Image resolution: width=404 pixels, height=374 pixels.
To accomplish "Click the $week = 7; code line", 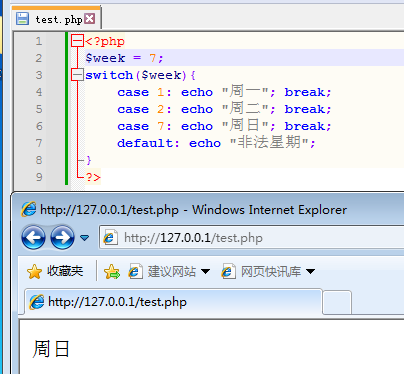I will click(124, 58).
